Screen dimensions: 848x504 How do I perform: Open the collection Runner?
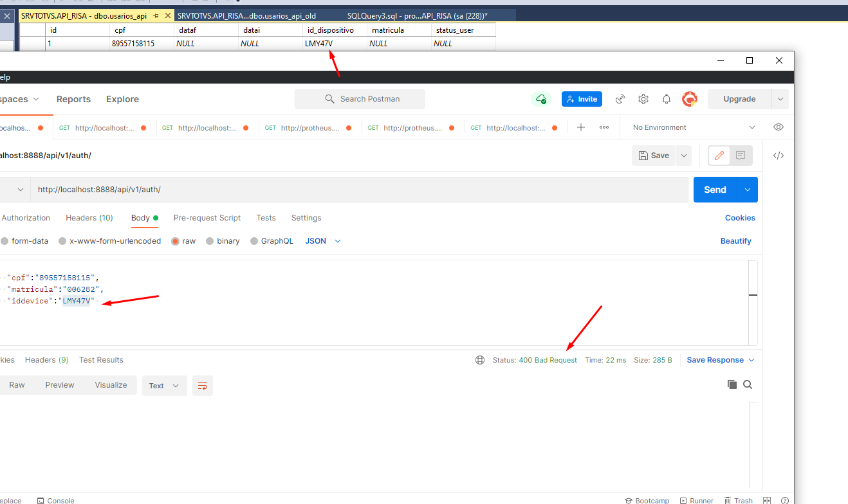pos(696,500)
